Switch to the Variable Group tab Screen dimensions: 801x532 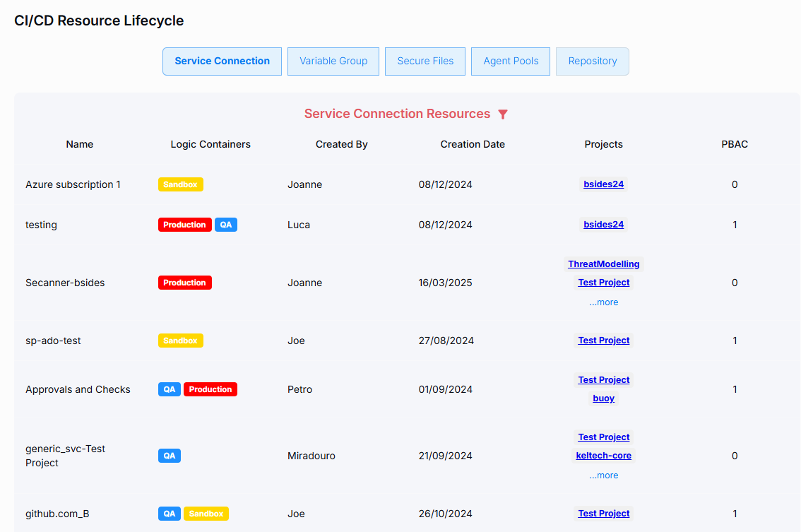pos(333,61)
